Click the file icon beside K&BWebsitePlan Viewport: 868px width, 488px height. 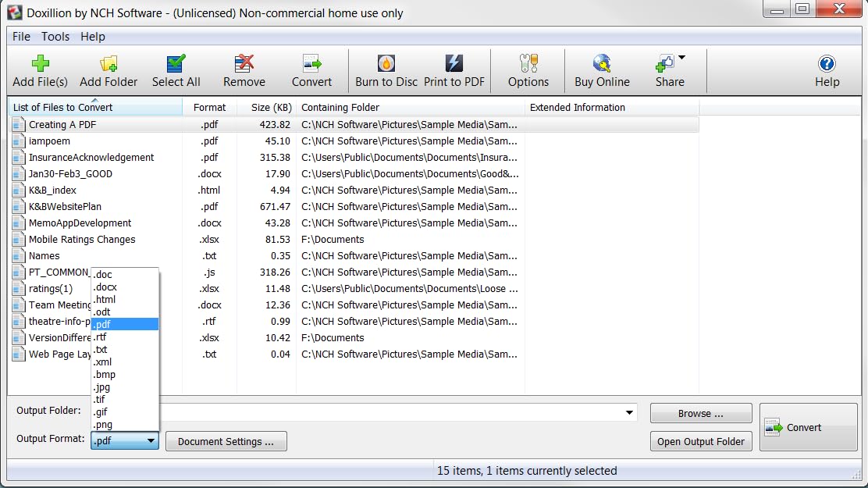(x=18, y=207)
